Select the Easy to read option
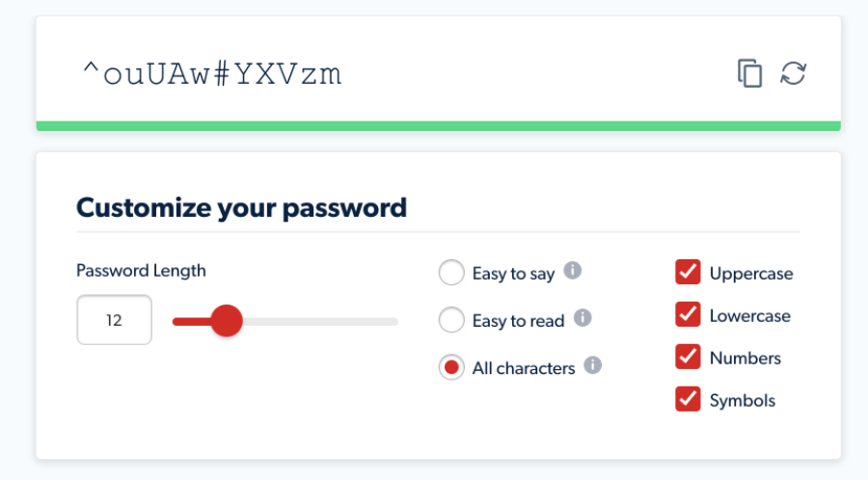The width and height of the screenshot is (868, 480). click(451, 320)
